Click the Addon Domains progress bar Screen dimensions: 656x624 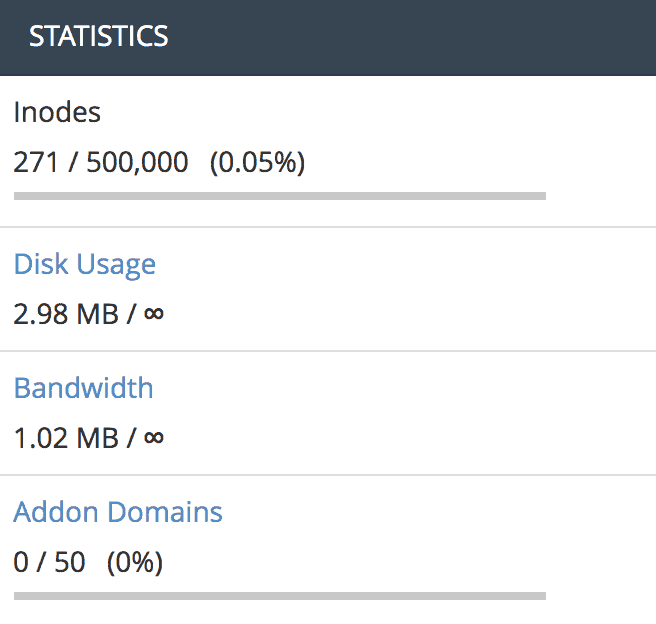tap(280, 596)
